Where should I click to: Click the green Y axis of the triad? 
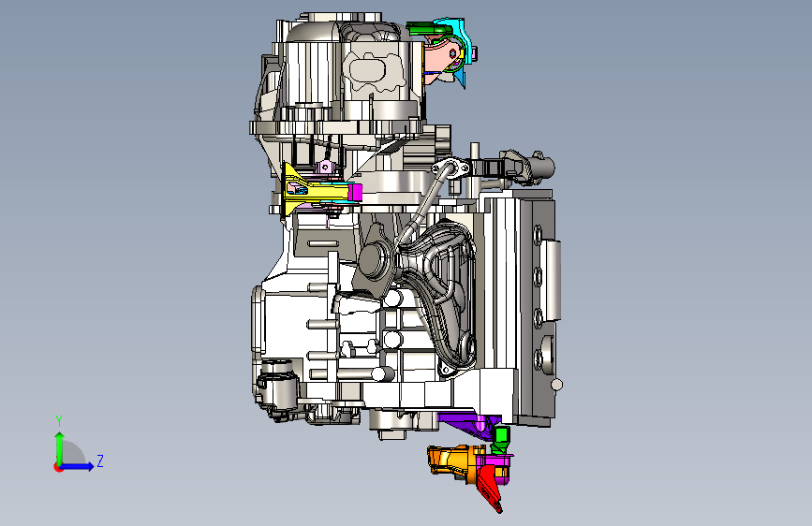(x=60, y=447)
